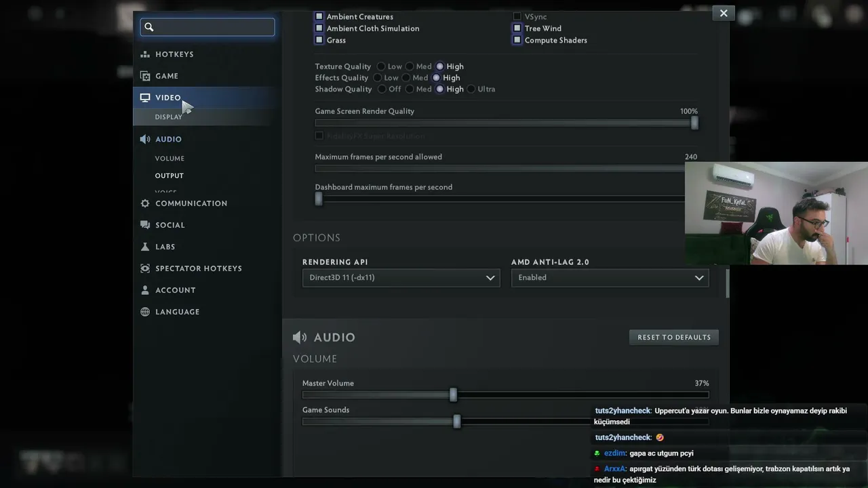The width and height of the screenshot is (868, 488).
Task: Click the Audio speaker icon in sidebar
Action: [x=145, y=139]
